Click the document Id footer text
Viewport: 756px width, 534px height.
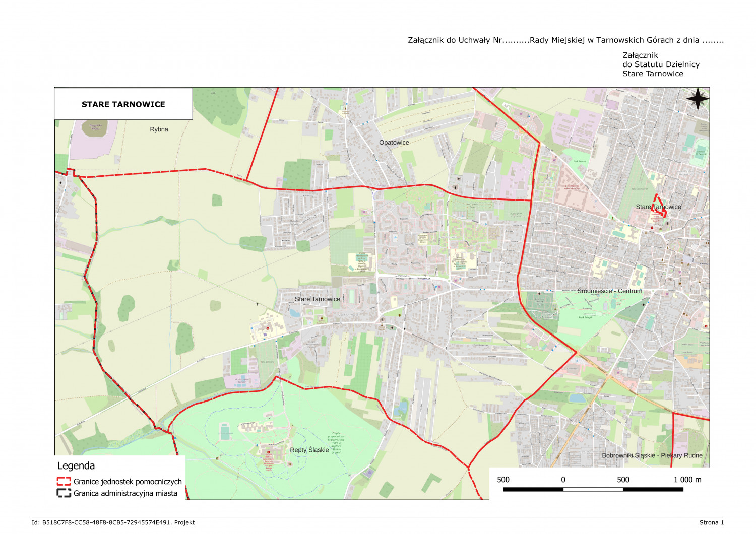click(x=113, y=522)
